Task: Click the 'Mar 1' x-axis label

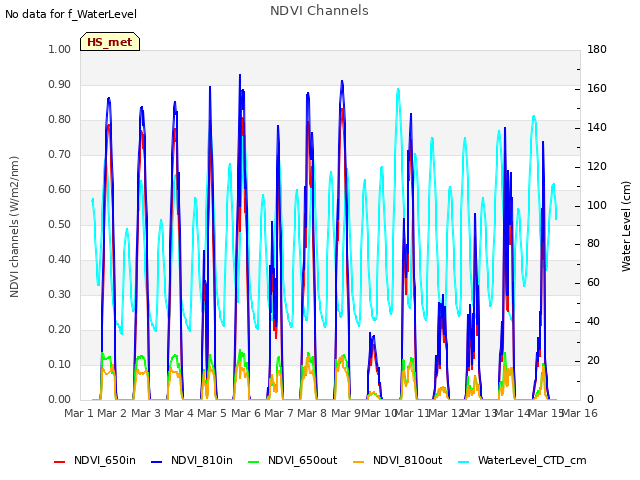Action: (x=79, y=413)
